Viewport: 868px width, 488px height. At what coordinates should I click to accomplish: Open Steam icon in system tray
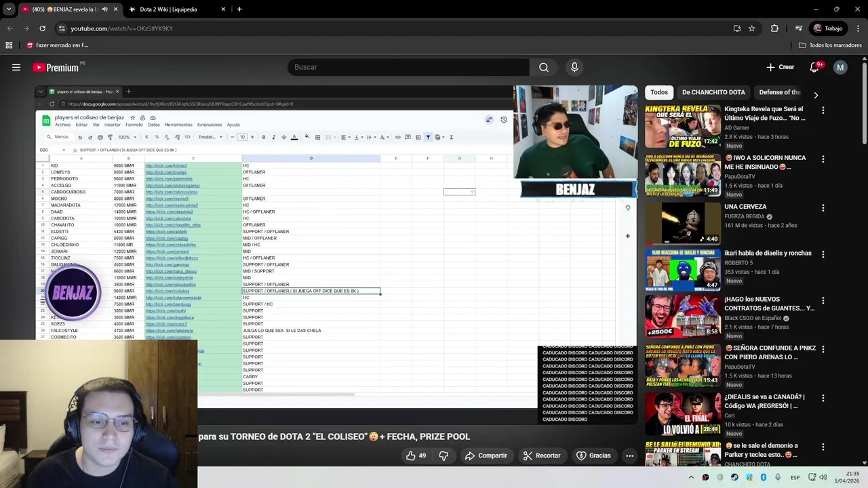point(734,477)
